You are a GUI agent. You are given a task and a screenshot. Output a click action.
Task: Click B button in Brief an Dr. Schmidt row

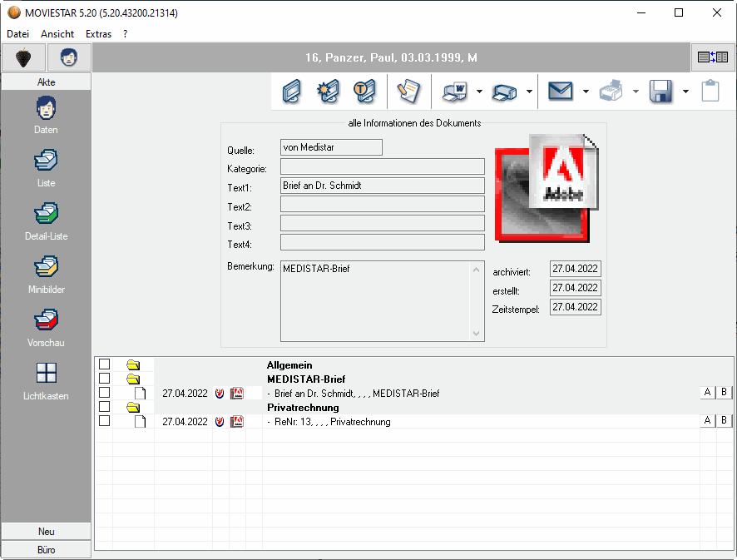[x=724, y=392]
